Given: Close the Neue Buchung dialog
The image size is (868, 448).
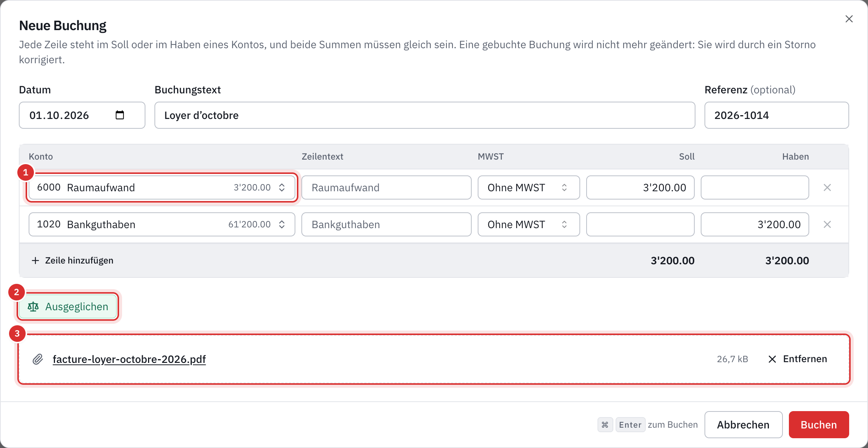Looking at the screenshot, I should [x=849, y=19].
